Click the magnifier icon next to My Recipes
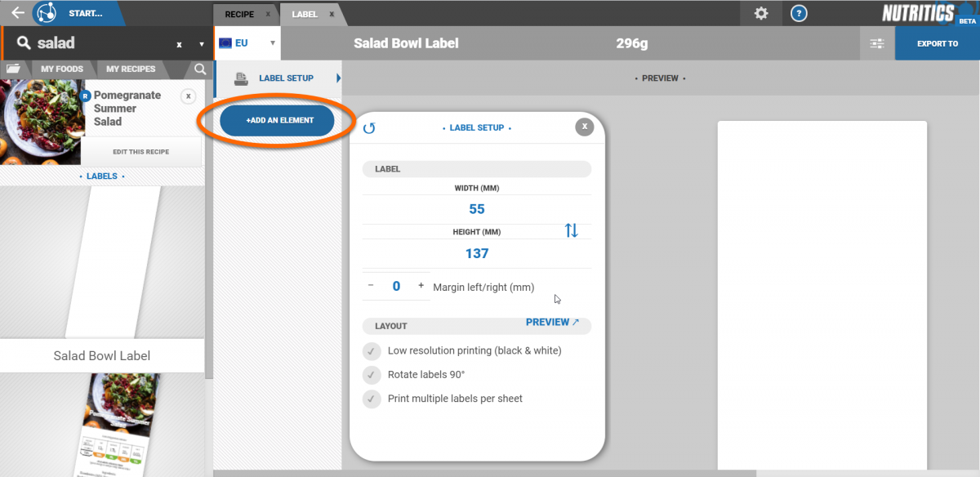 (200, 69)
